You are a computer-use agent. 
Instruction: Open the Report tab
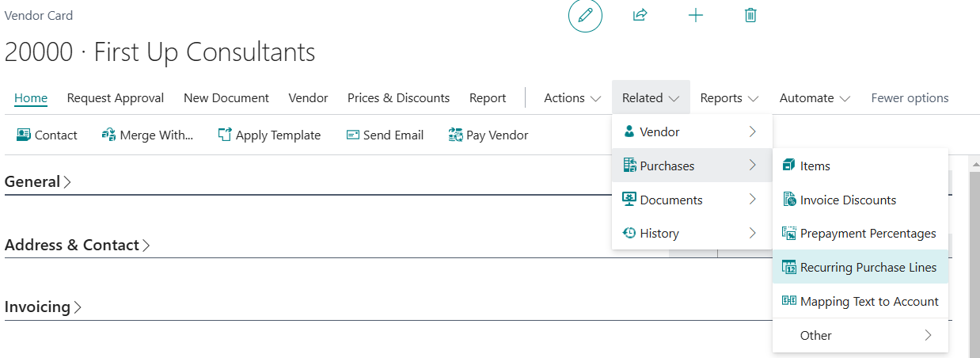(x=488, y=98)
